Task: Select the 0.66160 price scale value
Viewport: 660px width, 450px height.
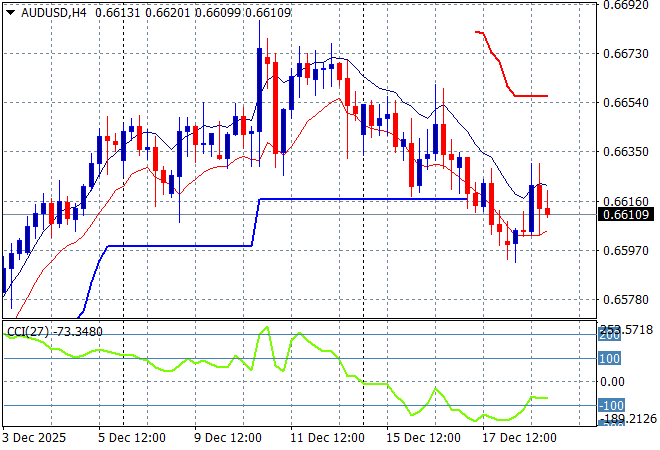Action: coord(626,201)
